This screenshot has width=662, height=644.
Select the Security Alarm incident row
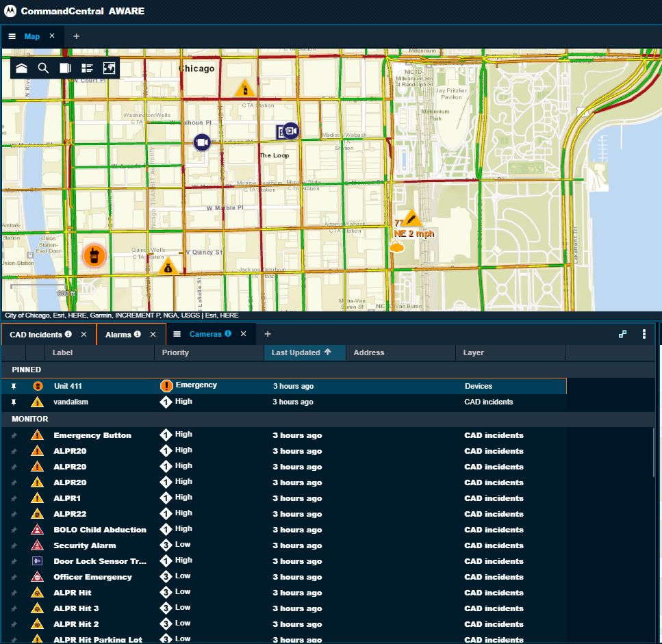pos(283,545)
